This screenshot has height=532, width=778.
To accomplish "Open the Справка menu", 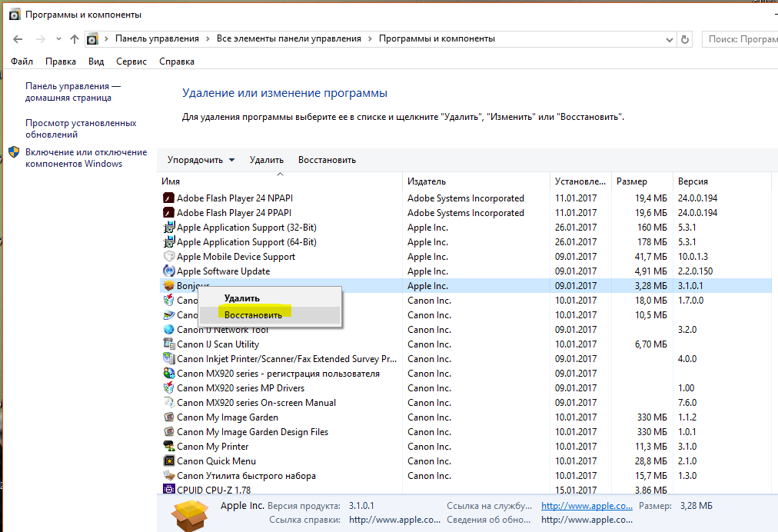I will click(x=177, y=62).
